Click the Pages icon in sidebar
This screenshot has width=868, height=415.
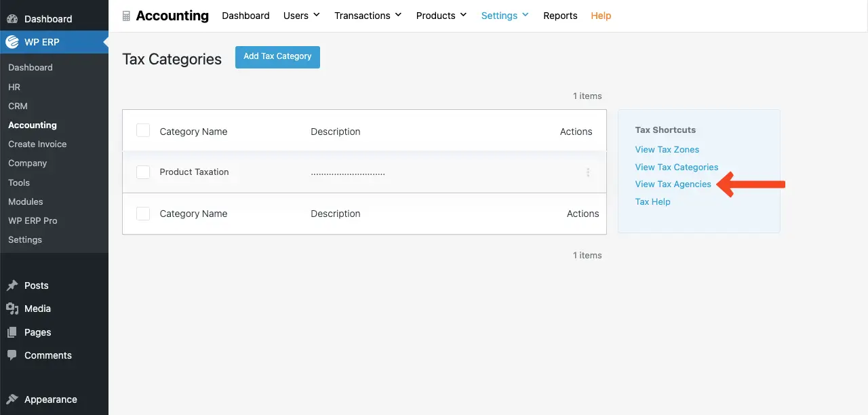[12, 332]
